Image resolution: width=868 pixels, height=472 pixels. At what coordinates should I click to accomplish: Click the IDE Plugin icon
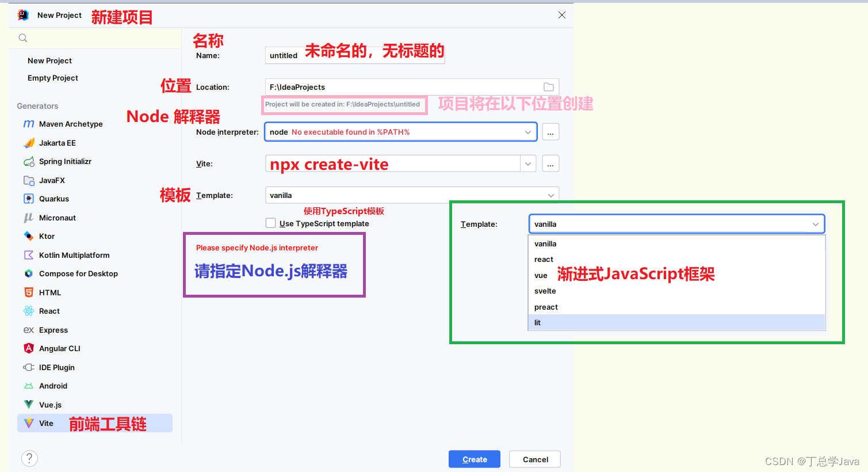pos(29,367)
